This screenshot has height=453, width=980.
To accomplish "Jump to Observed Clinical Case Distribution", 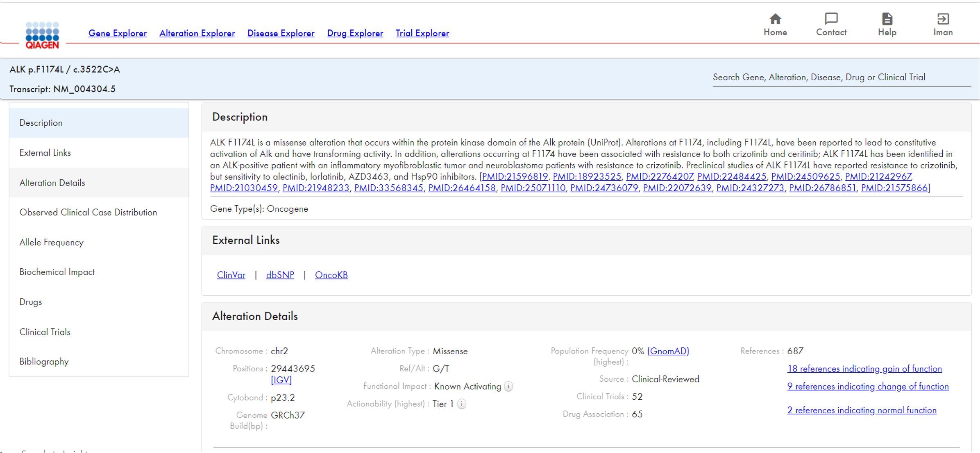I will (99, 213).
